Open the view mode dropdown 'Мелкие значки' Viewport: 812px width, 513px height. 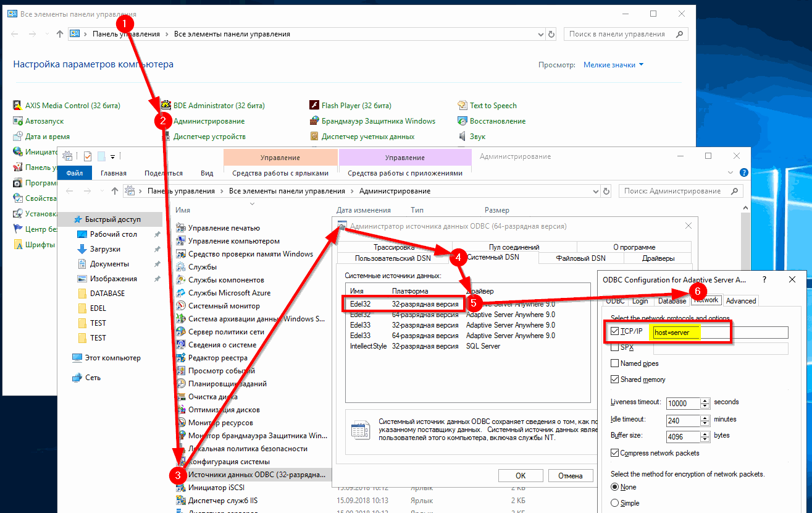point(613,65)
